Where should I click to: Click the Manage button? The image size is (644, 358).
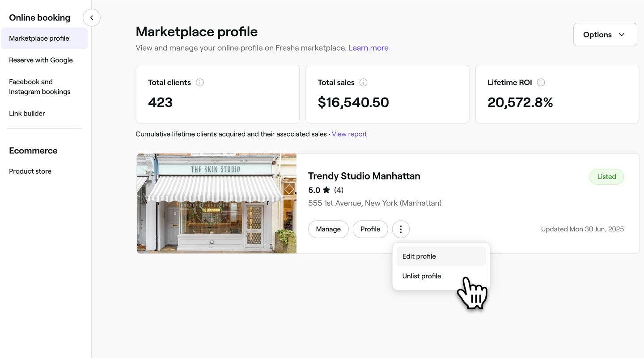[328, 229]
